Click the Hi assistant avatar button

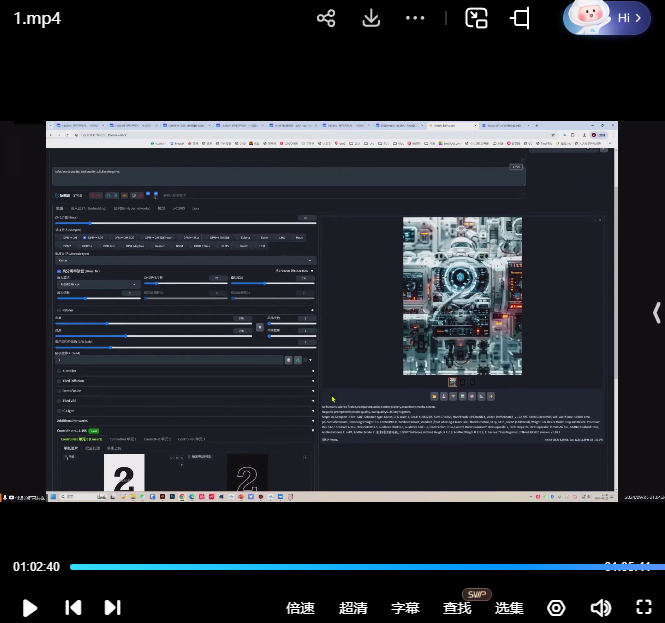coord(607,18)
